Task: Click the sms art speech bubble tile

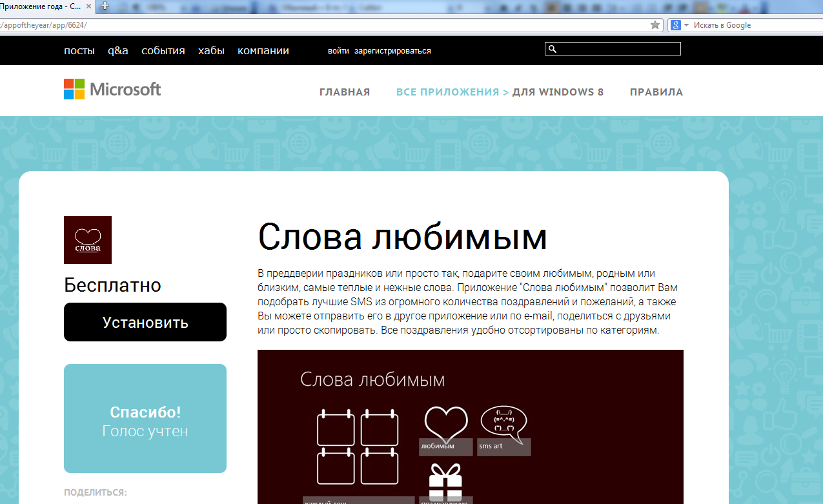Action: [504, 430]
